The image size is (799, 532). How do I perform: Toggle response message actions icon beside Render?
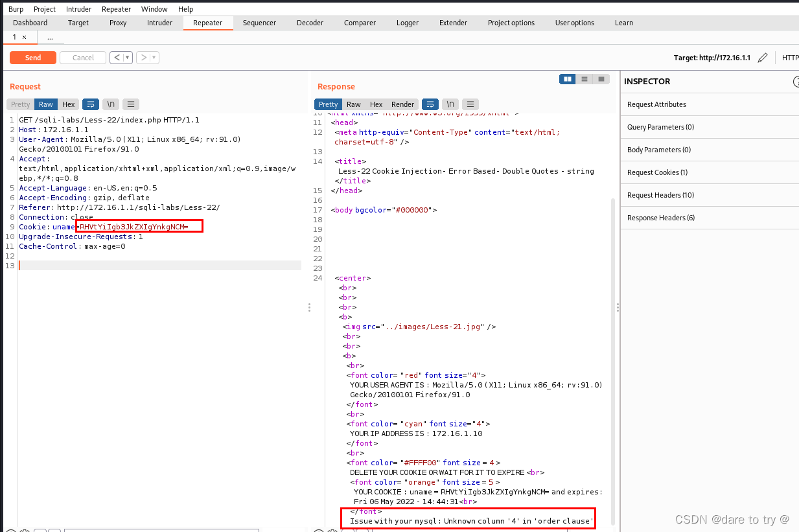430,104
